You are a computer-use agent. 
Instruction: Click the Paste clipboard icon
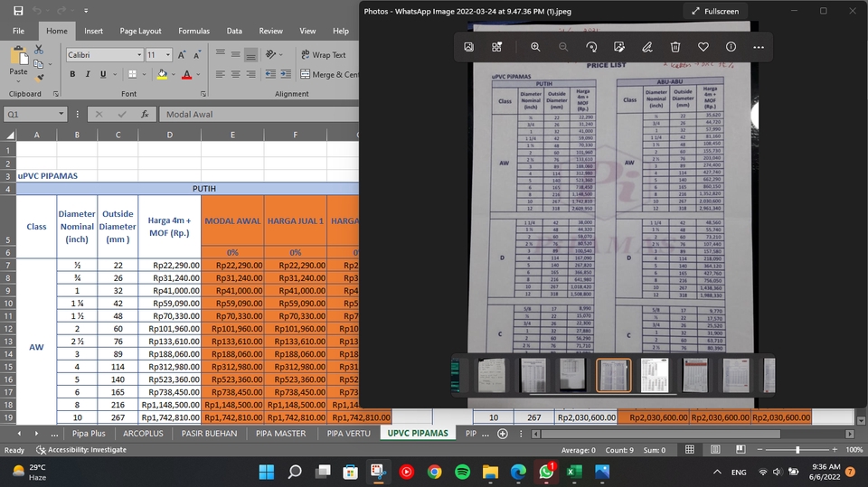(x=19, y=55)
